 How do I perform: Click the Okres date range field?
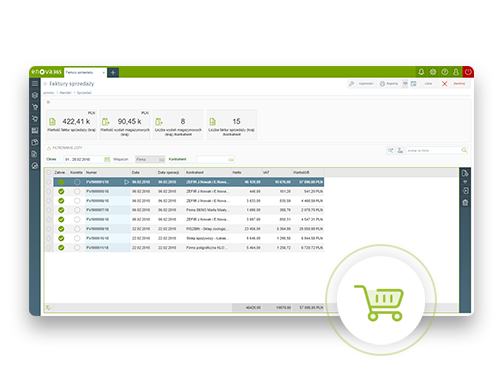(87, 159)
